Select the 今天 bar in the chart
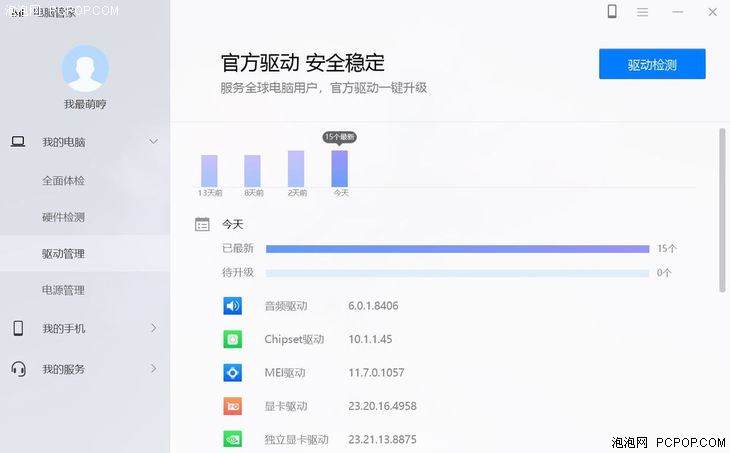 click(x=339, y=169)
